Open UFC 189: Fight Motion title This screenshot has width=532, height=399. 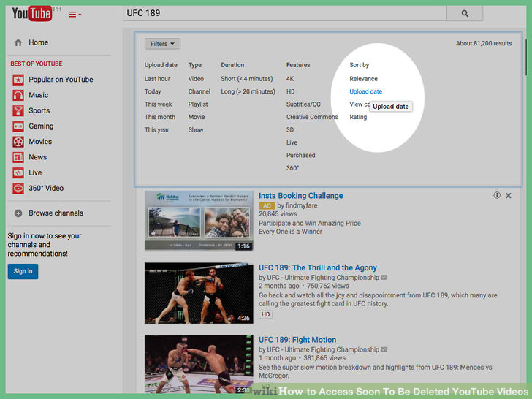point(297,340)
